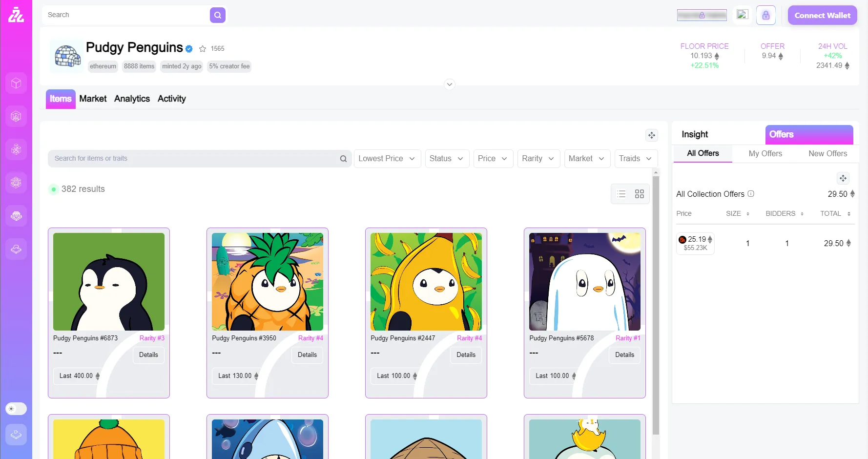Open the Traids filter dropdown

point(636,159)
